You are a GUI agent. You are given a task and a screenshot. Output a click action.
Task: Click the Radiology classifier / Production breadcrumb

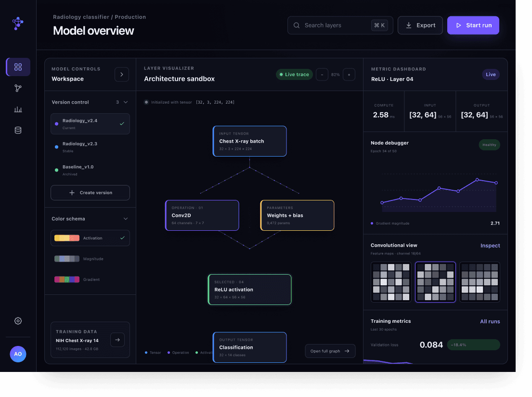tap(99, 17)
